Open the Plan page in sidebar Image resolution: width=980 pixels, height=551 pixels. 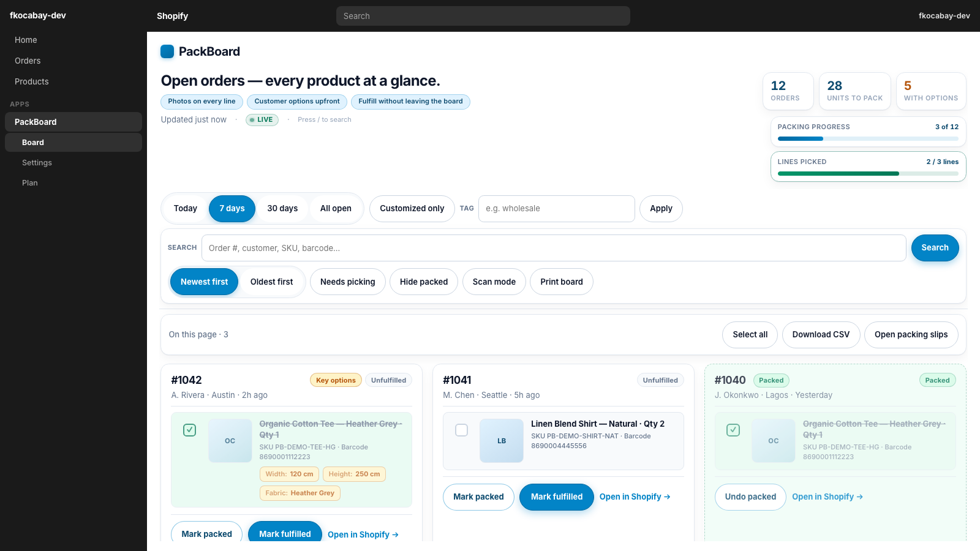tap(73, 183)
